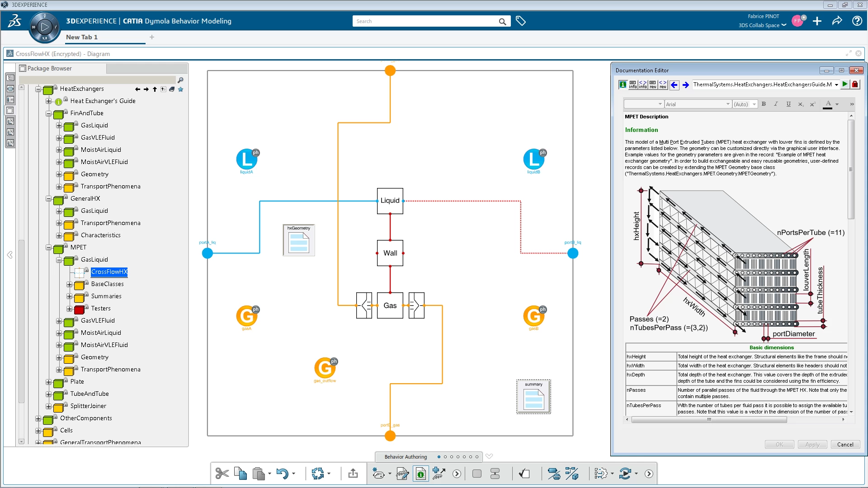Open the compass play button
The width and height of the screenshot is (868, 488).
pos(44,27)
